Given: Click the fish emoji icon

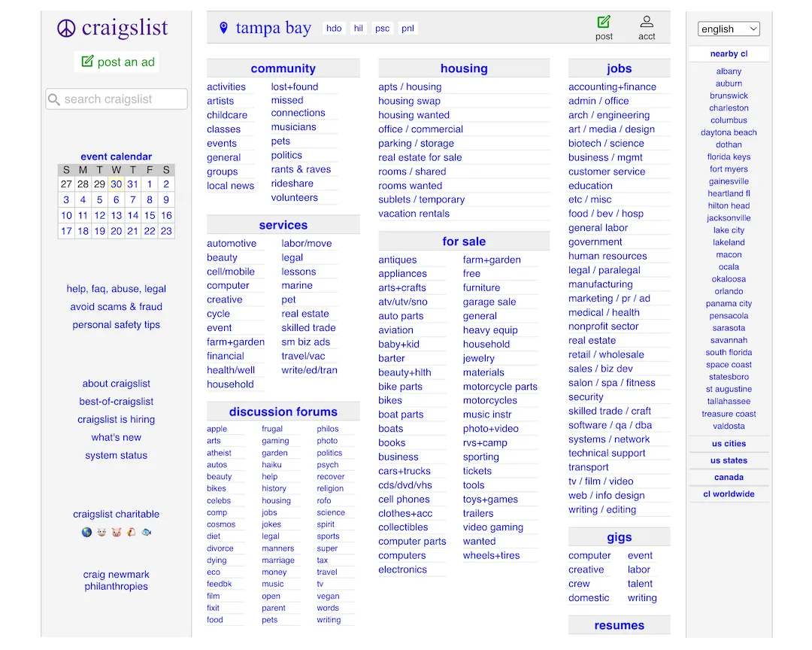Looking at the screenshot, I should (146, 532).
